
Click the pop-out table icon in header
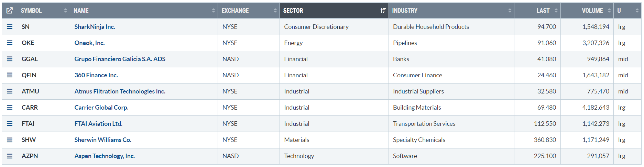[10, 11]
